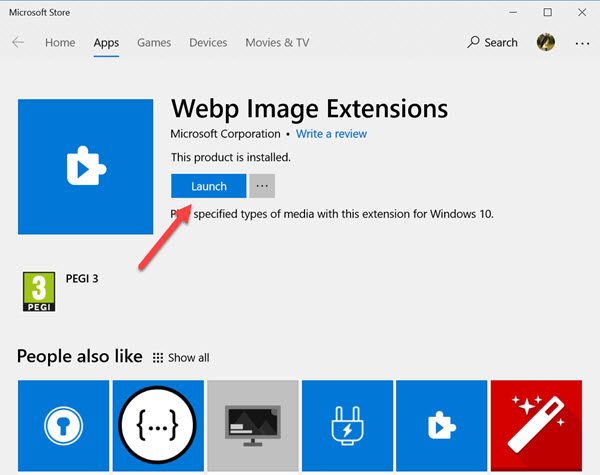The image size is (600, 475).
Task: Open the Devices tab
Action: (x=208, y=42)
